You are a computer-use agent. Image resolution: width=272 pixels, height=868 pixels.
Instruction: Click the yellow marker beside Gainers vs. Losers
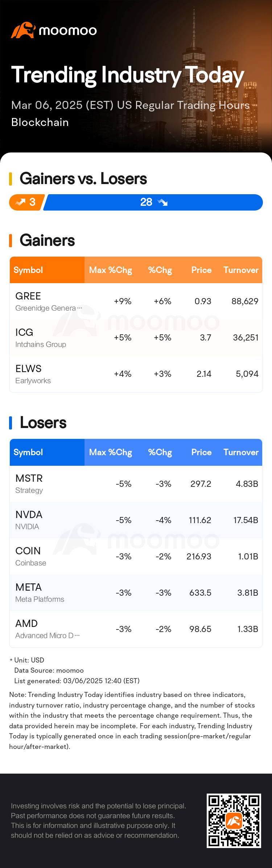point(11,179)
